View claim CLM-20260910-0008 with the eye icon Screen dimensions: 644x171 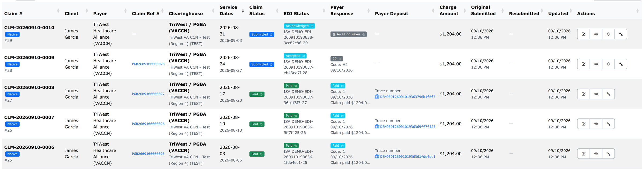click(596, 94)
